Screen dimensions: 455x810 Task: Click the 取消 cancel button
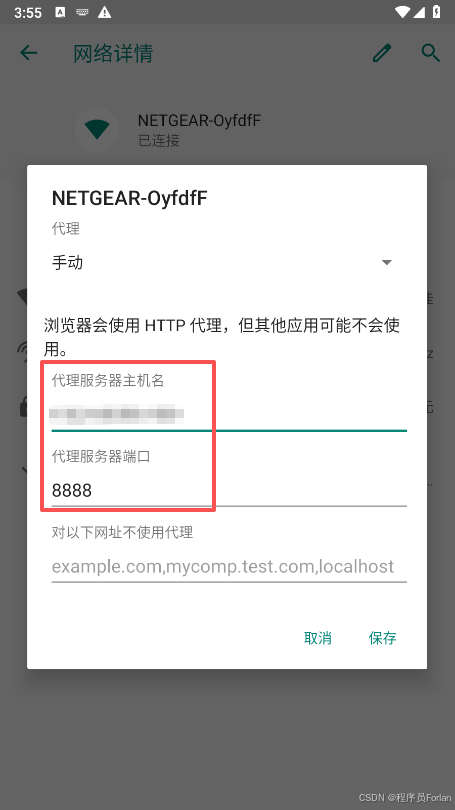[318, 638]
